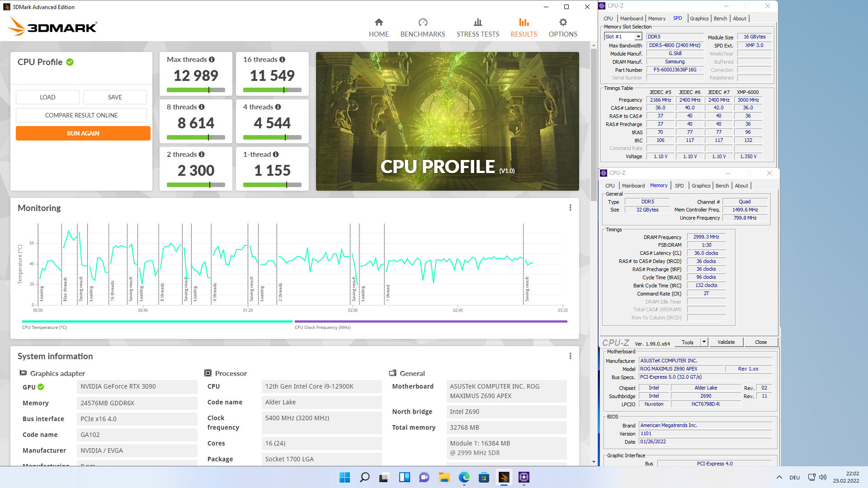Viewport: 868px width, 488px height.
Task: Click CPU-Z Tools button
Action: click(688, 342)
